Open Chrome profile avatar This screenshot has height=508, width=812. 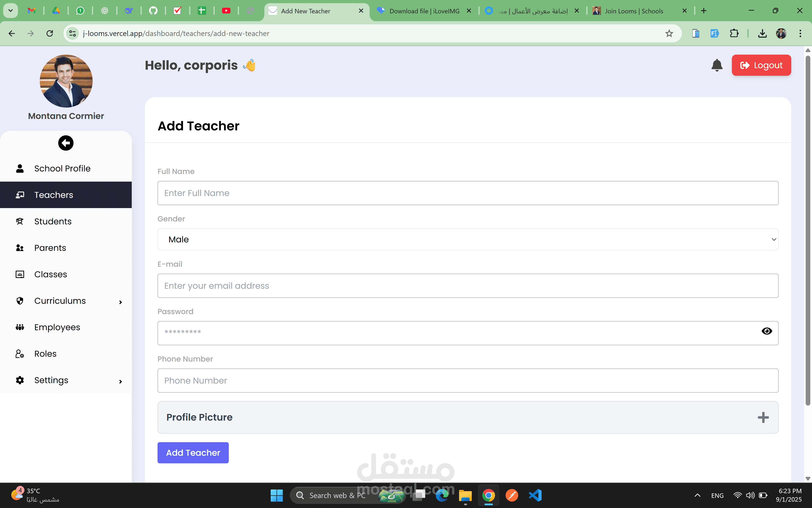781,33
